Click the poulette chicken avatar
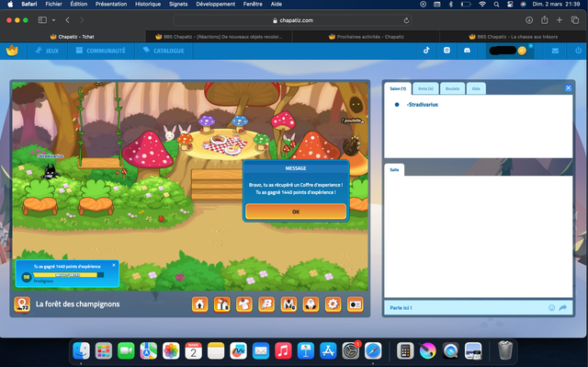This screenshot has height=367, width=588. (352, 145)
